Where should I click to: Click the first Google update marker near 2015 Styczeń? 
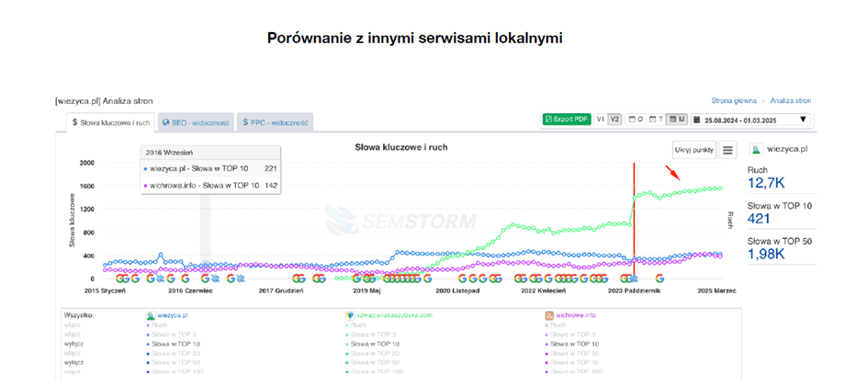[x=119, y=279]
